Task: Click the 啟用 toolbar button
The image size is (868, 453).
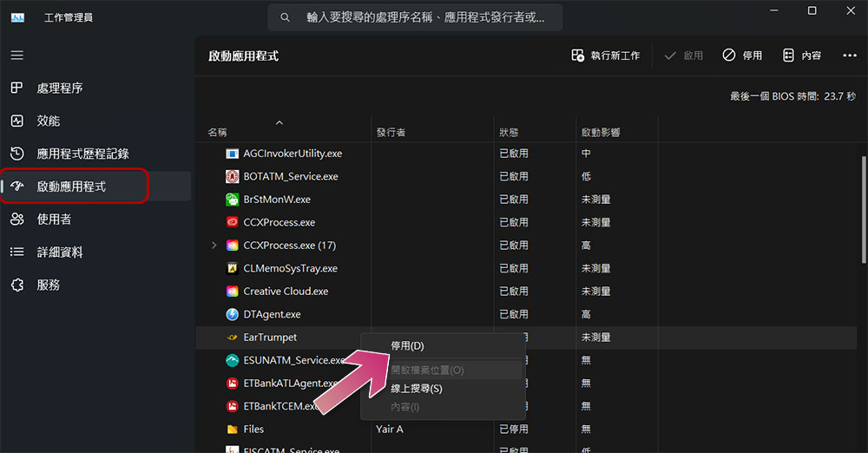Action: [x=684, y=56]
